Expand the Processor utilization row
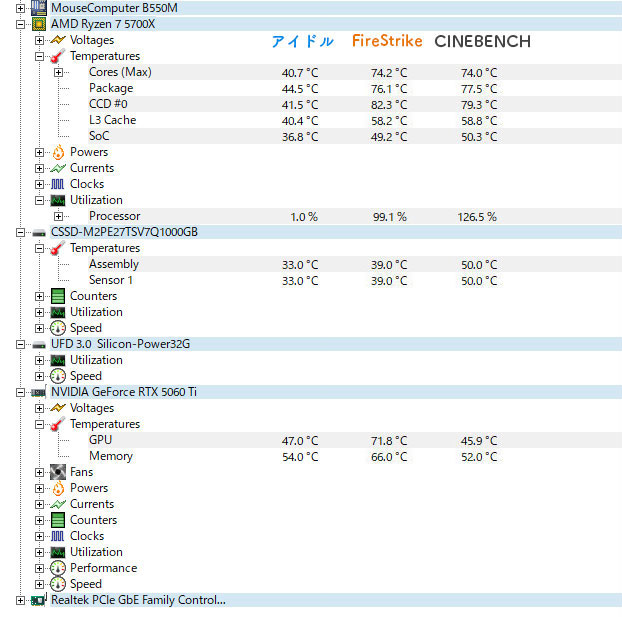Screen dimensions: 622x617 tap(58, 216)
